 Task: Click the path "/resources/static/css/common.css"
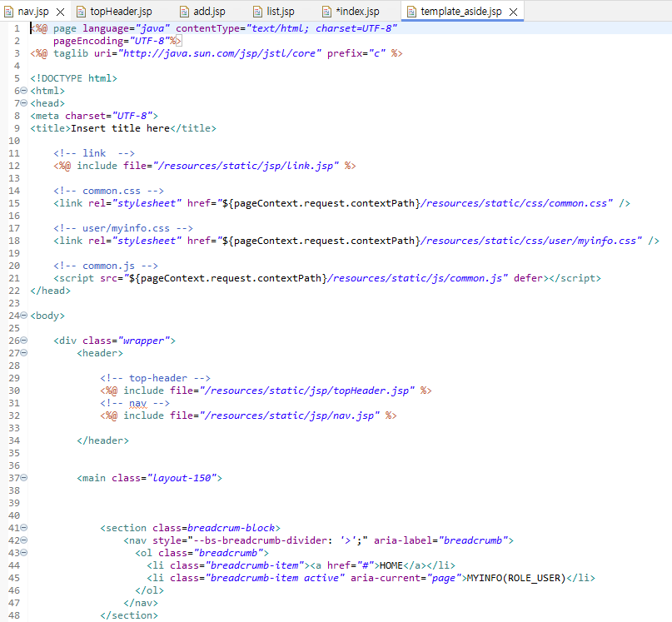[x=514, y=203]
